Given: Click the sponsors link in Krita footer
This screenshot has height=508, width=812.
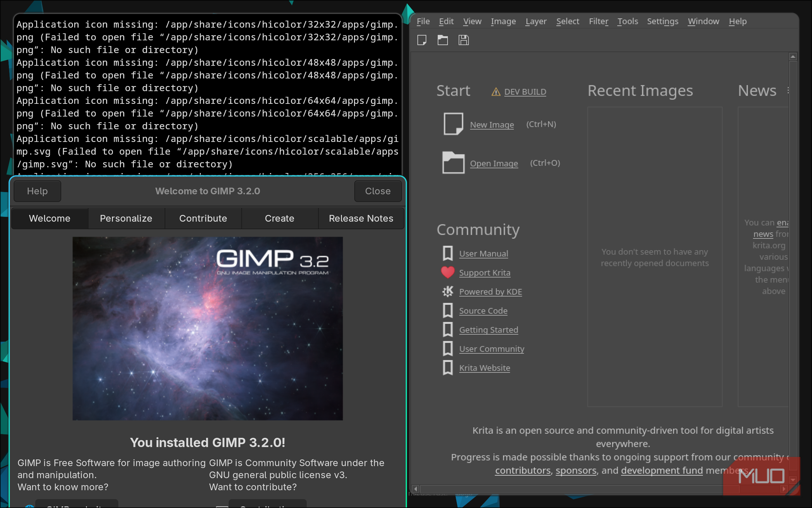Looking at the screenshot, I should pyautogui.click(x=576, y=471).
